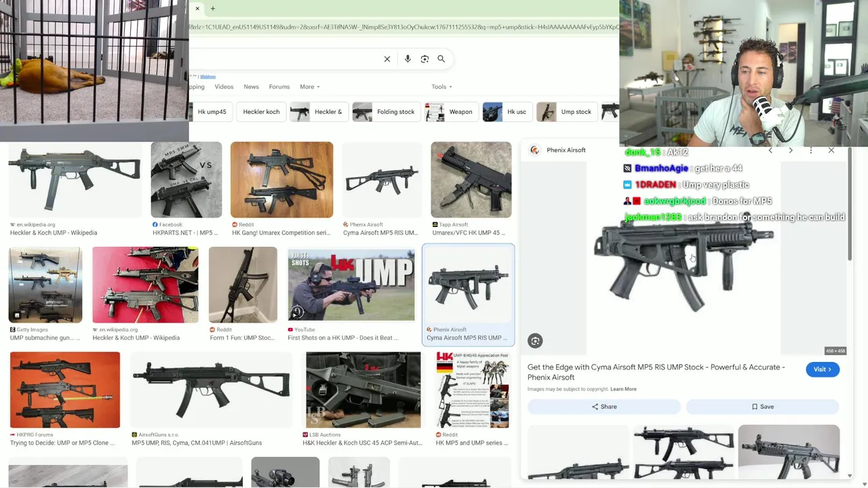Open LSB Auctions H&K USC 45 ACP image
Viewport: 868px width, 488px height.
click(x=363, y=390)
